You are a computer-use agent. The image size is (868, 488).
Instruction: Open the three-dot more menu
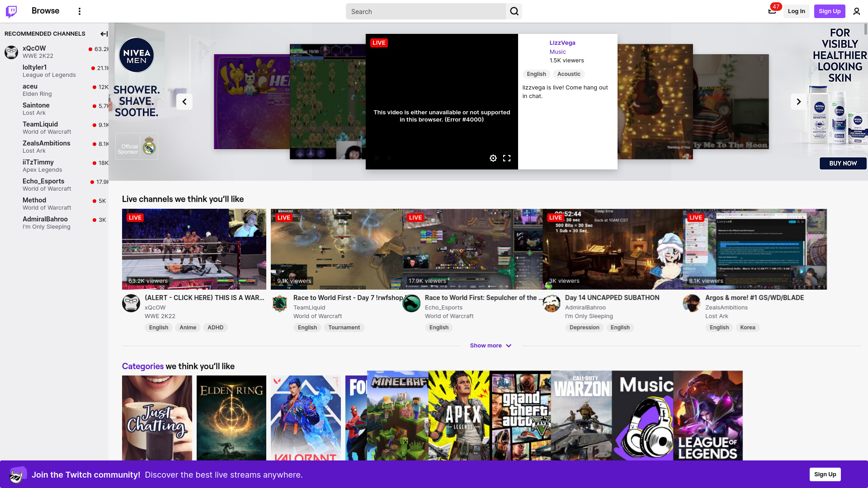(80, 11)
